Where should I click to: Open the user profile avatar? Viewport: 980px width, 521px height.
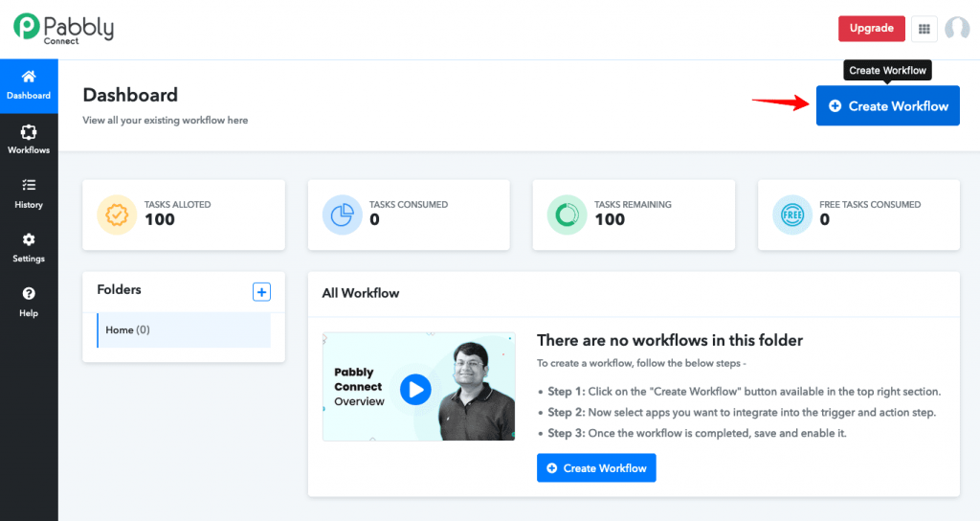[x=957, y=28]
